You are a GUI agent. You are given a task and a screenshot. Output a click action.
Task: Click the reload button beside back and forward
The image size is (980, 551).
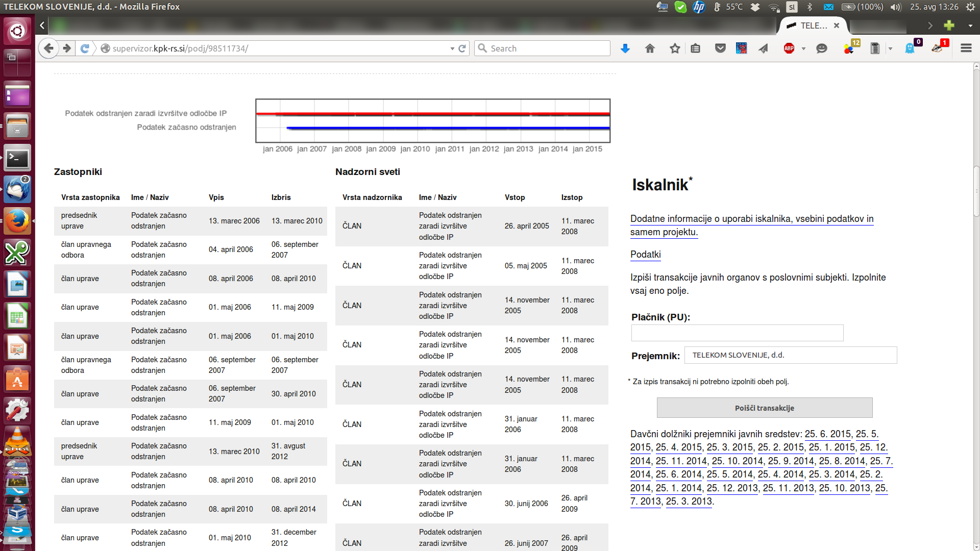coord(85,48)
